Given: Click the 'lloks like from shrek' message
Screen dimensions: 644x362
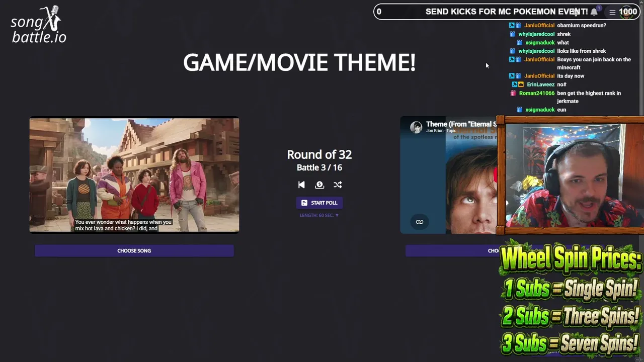Looking at the screenshot, I should pyautogui.click(x=582, y=51).
